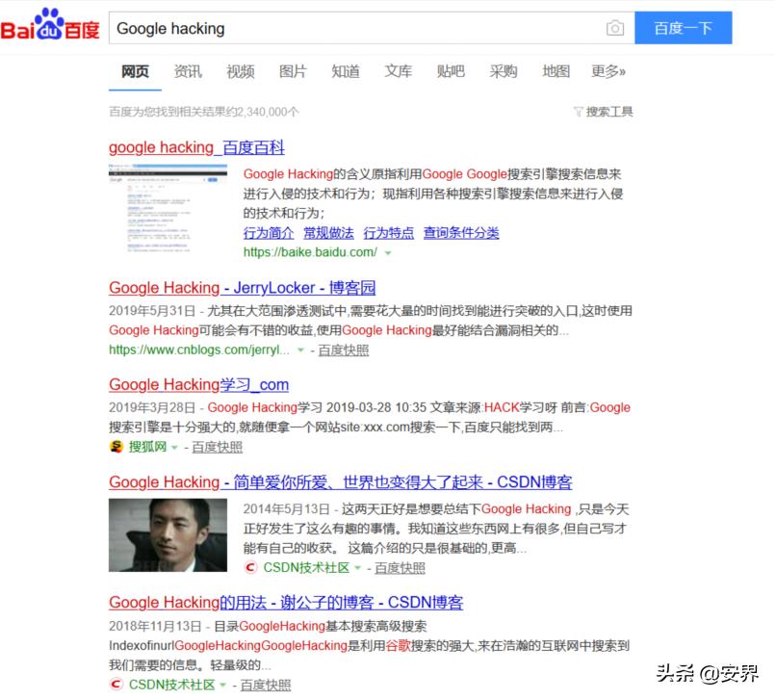Click the author photo in CSDN result
The image size is (776, 700).
pyautogui.click(x=170, y=532)
